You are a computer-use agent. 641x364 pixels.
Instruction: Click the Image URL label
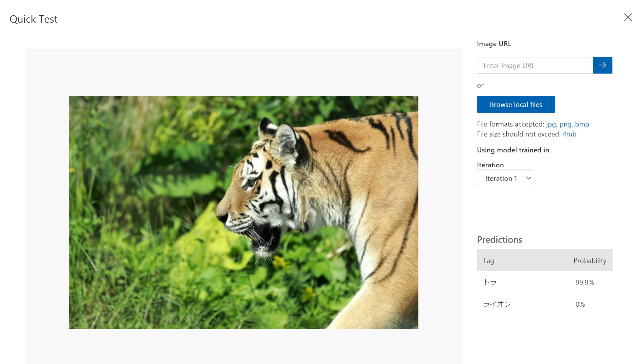click(x=494, y=44)
